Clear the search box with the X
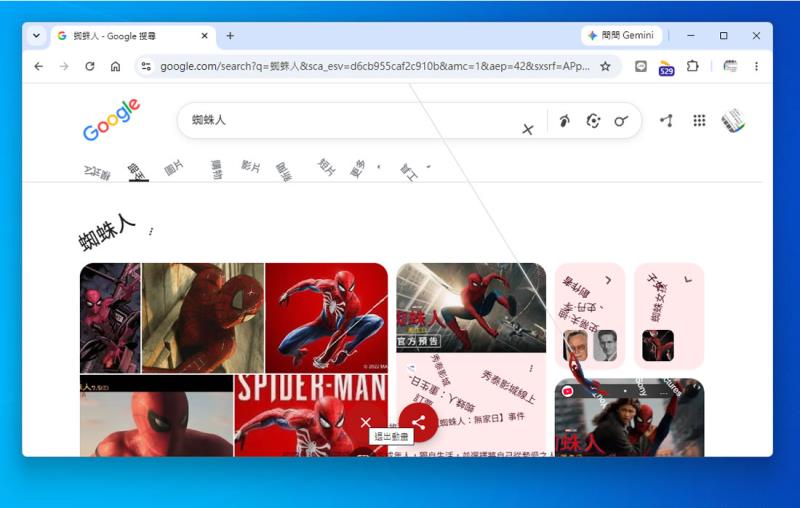 coord(528,129)
